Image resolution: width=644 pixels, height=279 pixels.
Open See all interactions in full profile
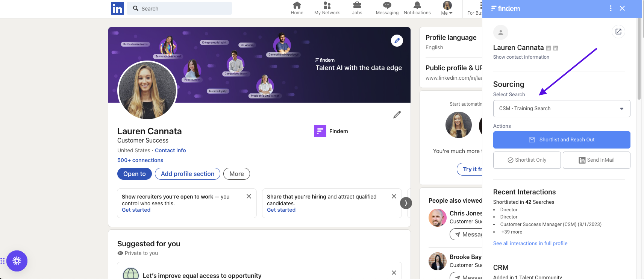click(530, 244)
